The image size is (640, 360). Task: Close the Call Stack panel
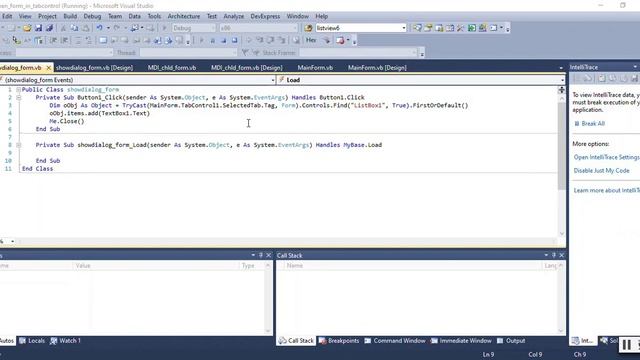coord(562,255)
